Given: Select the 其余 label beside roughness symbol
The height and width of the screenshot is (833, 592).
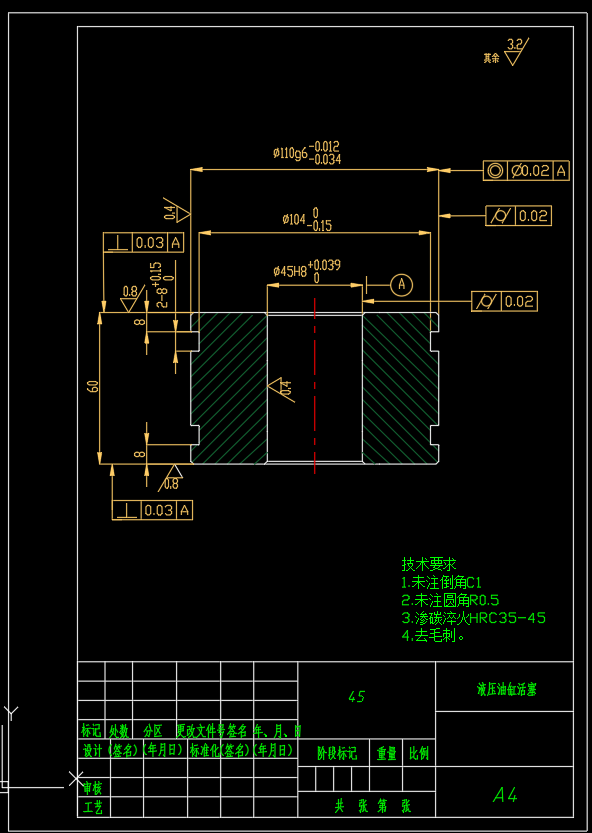Looking at the screenshot, I should [x=491, y=58].
